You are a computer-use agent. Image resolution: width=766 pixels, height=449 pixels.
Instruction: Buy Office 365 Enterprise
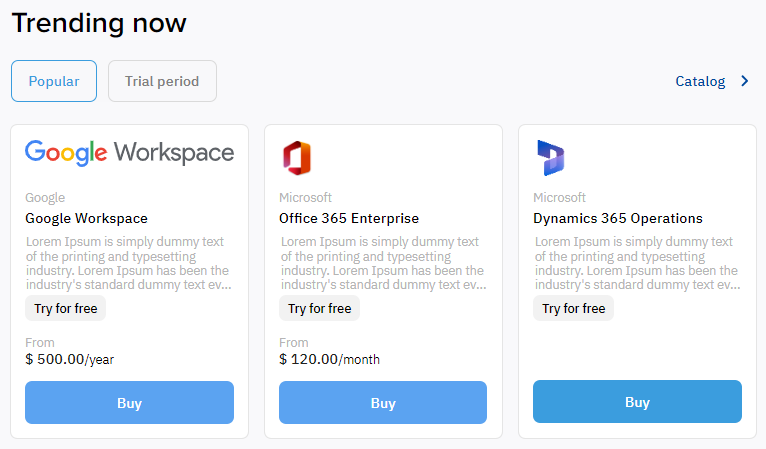[x=383, y=403]
